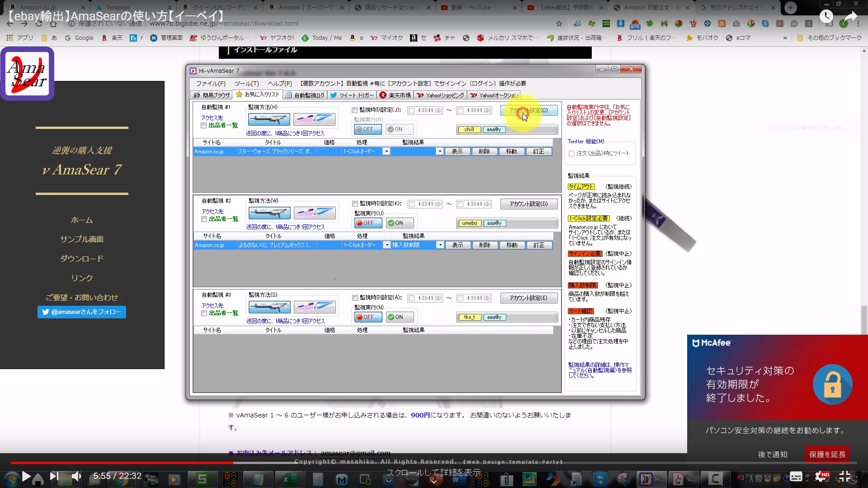Image resolution: width=868 pixels, height=488 pixels.
Task: Select ON for 監視実行(N) in #3
Action: point(400,317)
